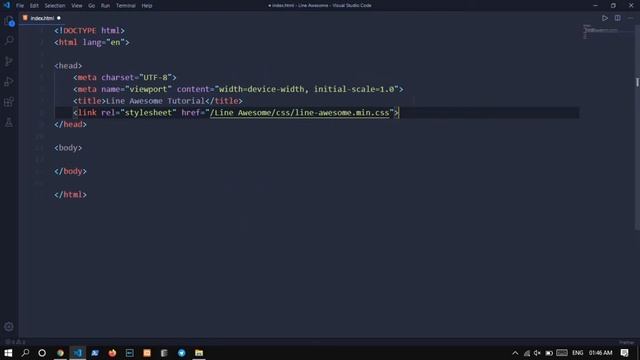Click Visual Studio Code taskbar icon

pyautogui.click(x=78, y=353)
